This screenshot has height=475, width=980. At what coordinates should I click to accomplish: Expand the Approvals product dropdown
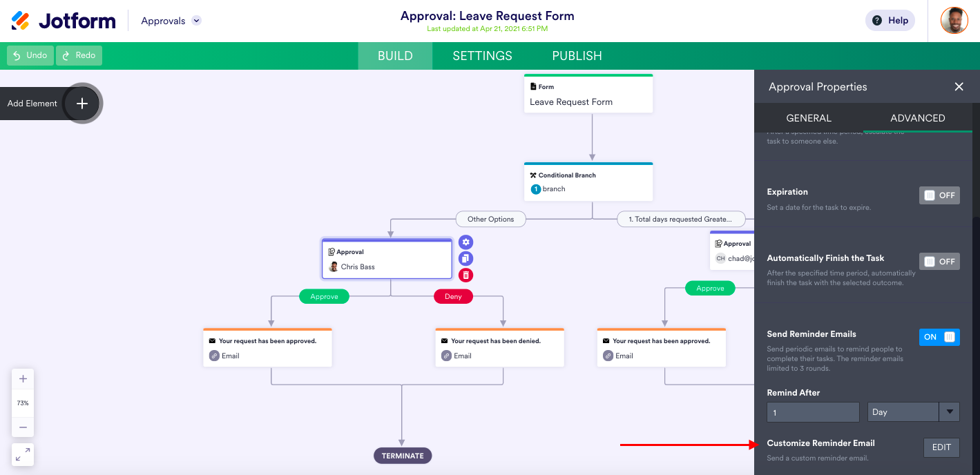click(196, 21)
